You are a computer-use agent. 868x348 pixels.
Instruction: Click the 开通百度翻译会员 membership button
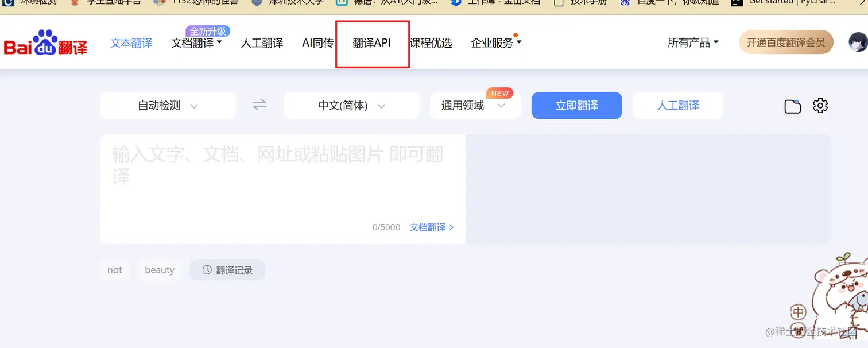coord(786,42)
